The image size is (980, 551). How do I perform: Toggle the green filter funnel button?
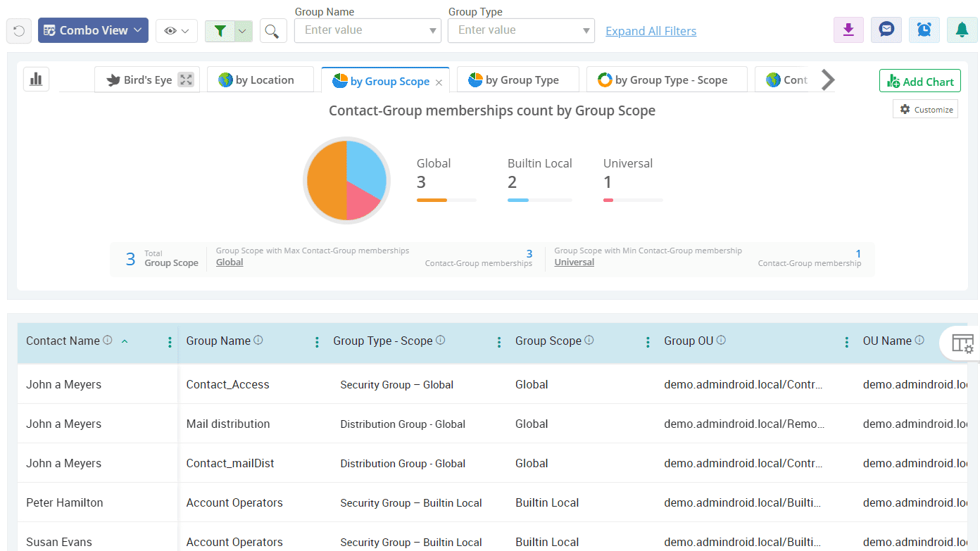(x=220, y=31)
